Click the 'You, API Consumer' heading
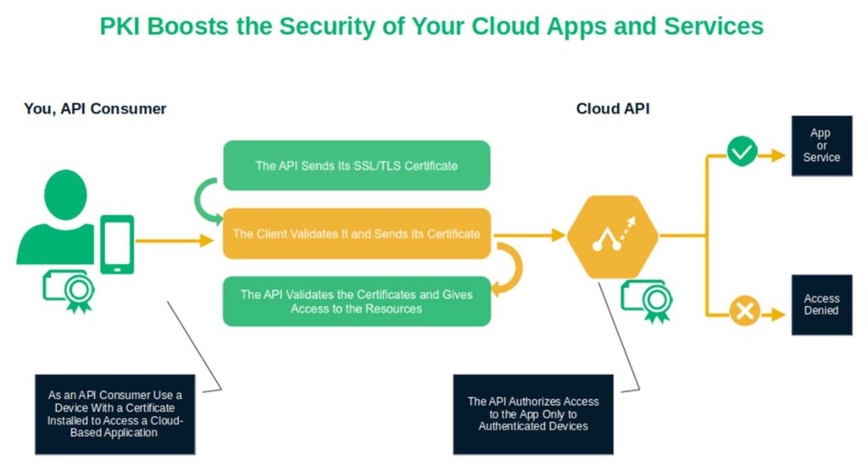The image size is (868, 471). [x=95, y=108]
